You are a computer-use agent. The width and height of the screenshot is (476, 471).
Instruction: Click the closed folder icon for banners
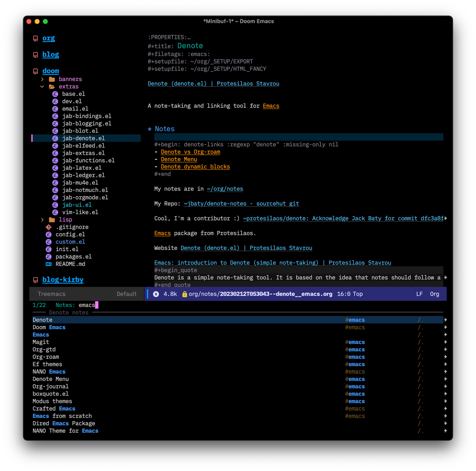click(x=51, y=79)
